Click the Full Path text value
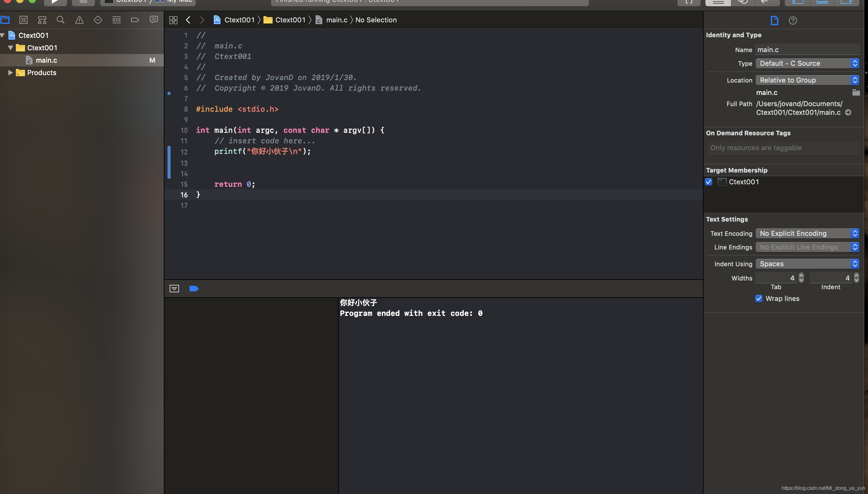 pos(799,108)
